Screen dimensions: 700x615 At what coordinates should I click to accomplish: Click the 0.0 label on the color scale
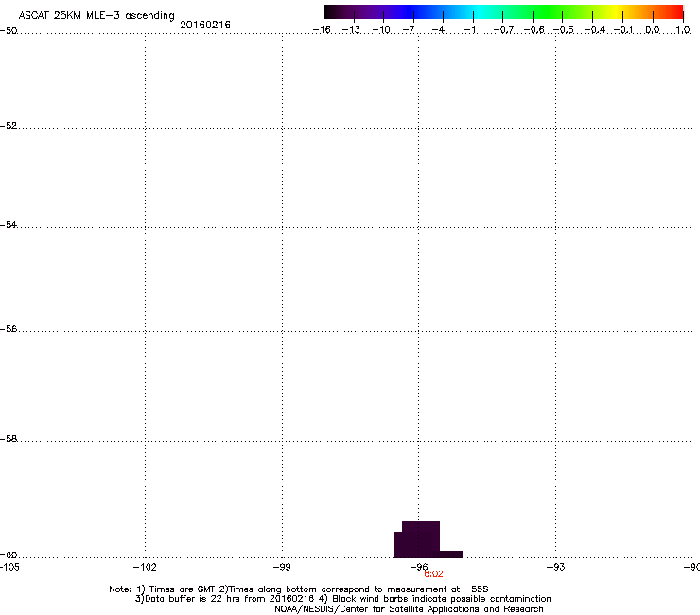point(653,30)
